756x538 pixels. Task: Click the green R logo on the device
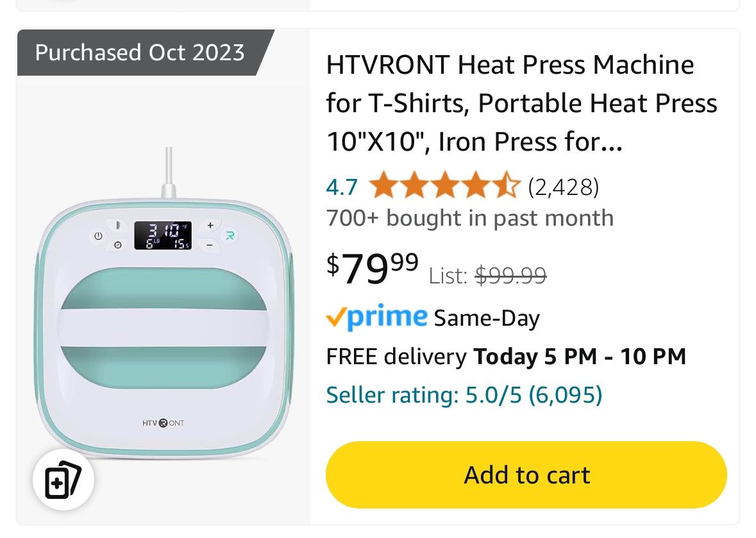click(230, 236)
